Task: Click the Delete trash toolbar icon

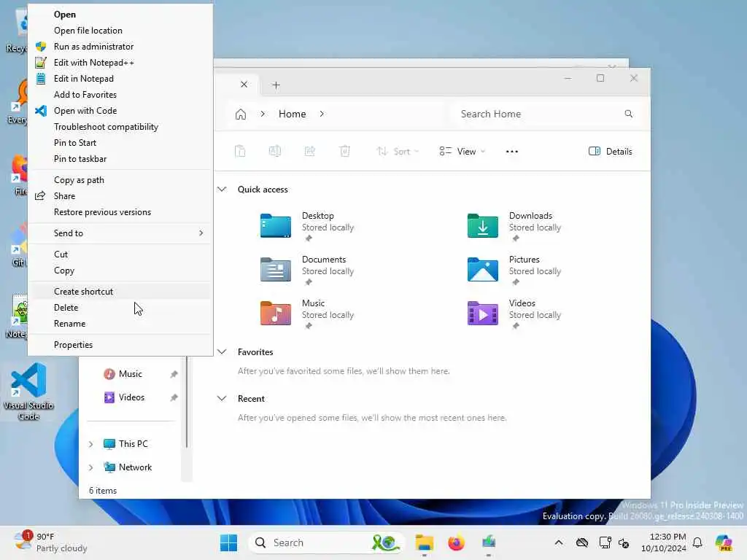Action: click(345, 152)
